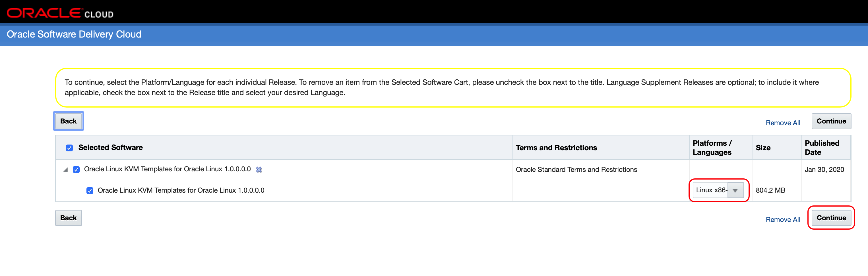Toggle the Selected Software header checkbox

click(69, 148)
